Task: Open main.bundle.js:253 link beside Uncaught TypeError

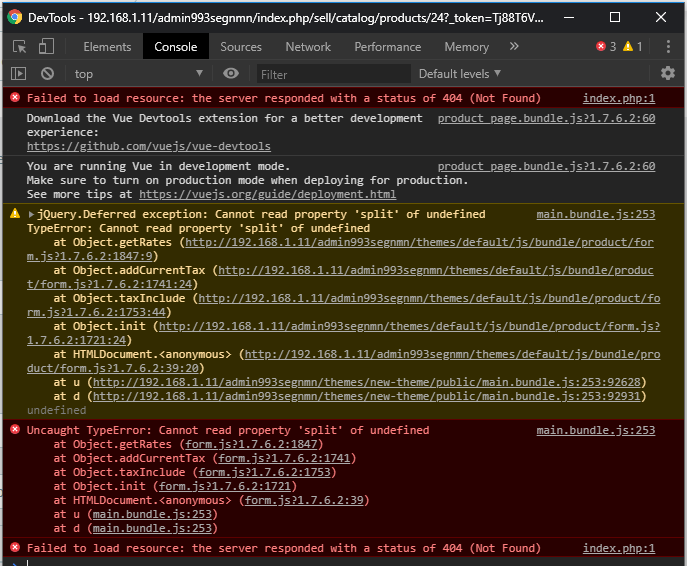Action: pyautogui.click(x=595, y=430)
